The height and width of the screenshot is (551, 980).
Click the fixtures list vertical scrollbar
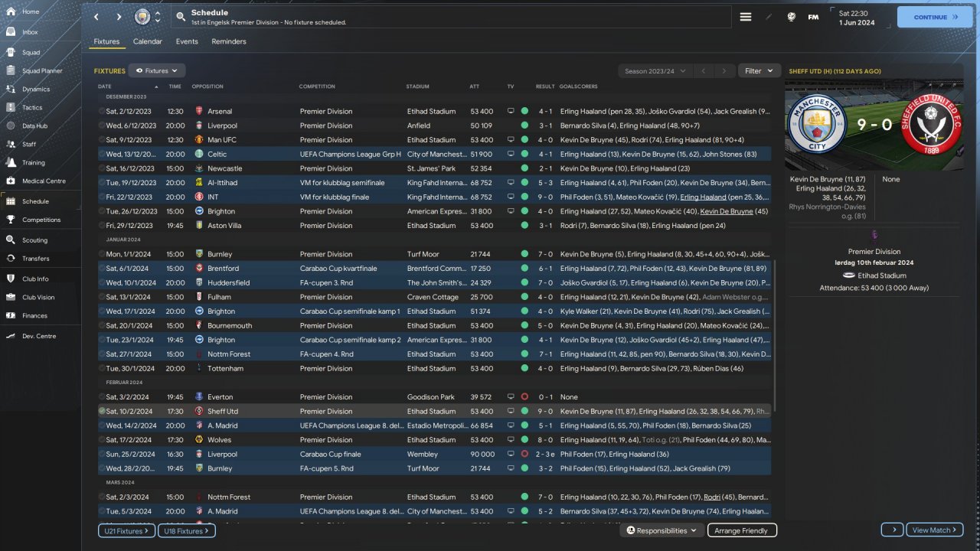pos(775,337)
